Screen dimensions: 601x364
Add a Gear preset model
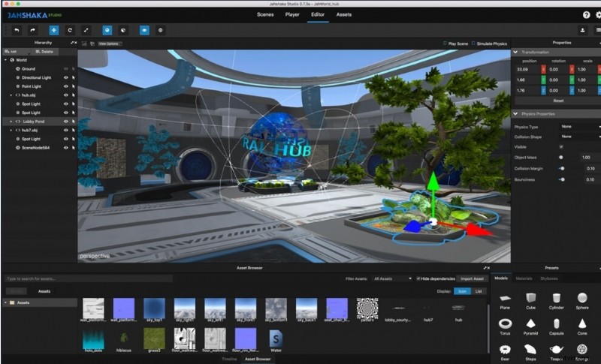click(505, 353)
